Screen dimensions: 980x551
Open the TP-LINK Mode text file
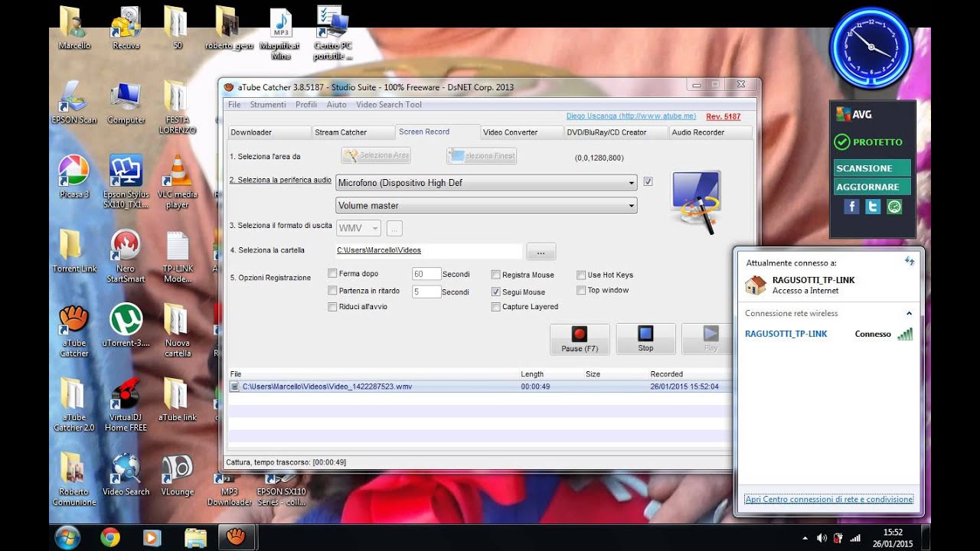[x=177, y=256]
